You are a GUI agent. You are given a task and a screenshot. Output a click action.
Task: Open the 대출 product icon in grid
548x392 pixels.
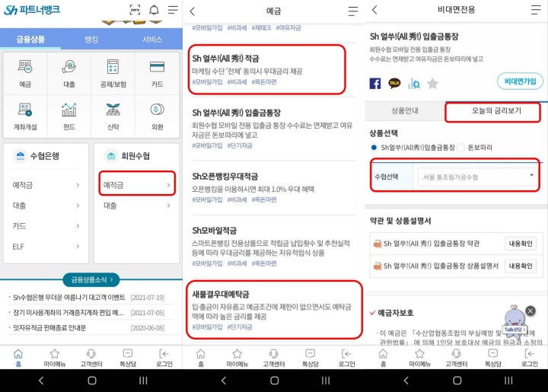pos(69,73)
